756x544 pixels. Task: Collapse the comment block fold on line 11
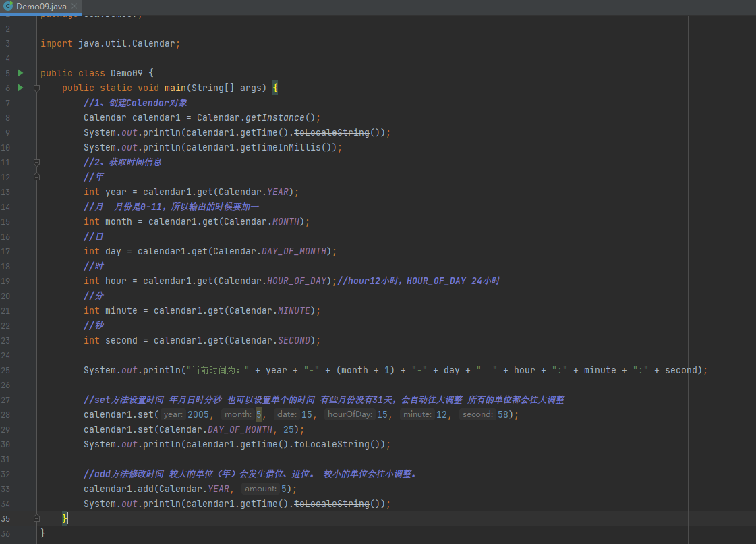[36, 162]
